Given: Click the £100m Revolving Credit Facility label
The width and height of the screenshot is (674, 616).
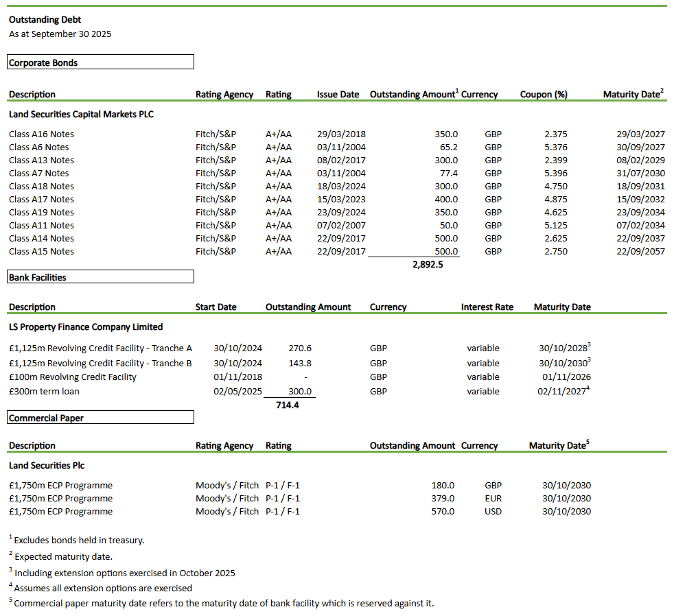Looking at the screenshot, I should click(x=71, y=377).
